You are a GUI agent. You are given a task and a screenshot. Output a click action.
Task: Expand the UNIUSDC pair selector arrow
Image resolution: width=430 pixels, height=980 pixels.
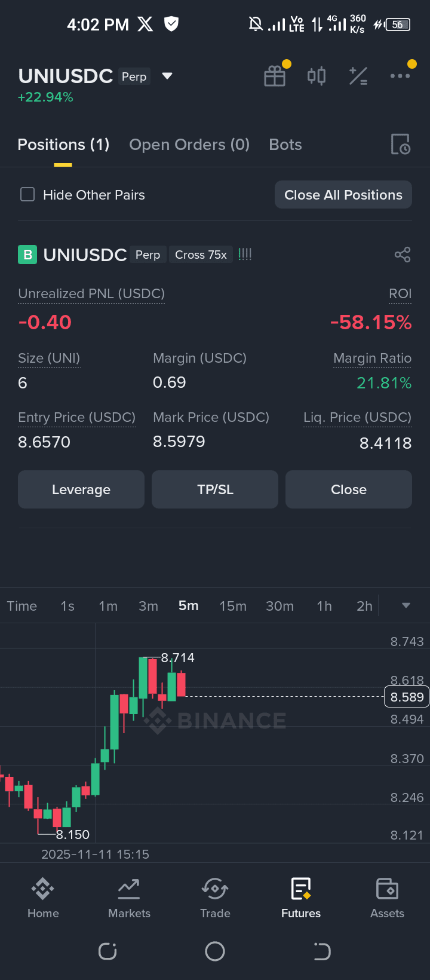(x=167, y=76)
